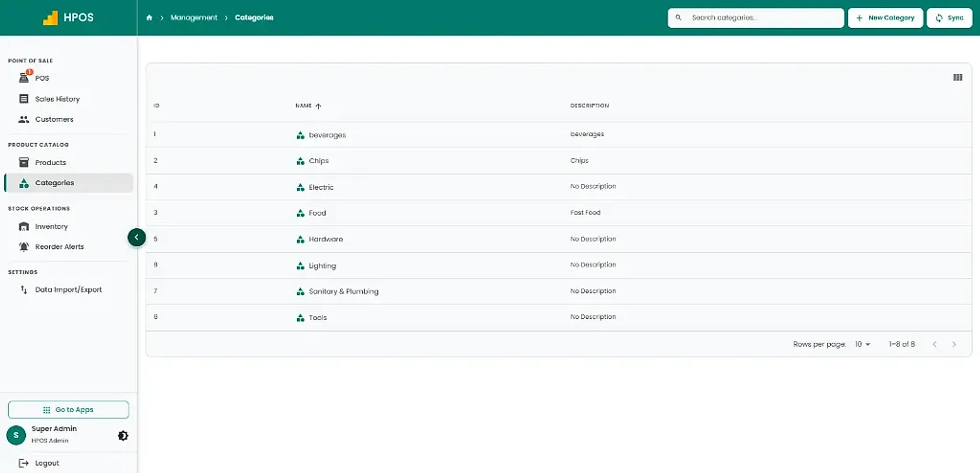Click the Customers people icon
The height and width of the screenshot is (473, 980).
point(24,119)
